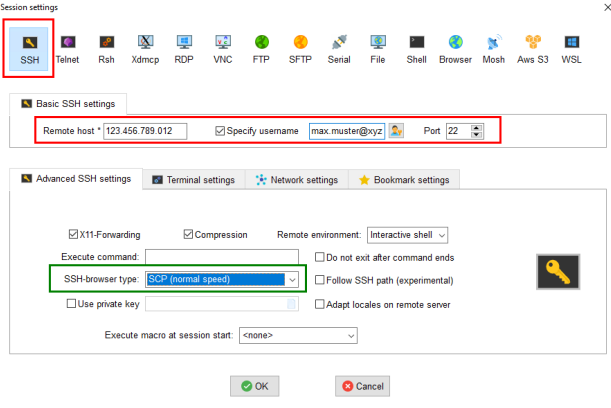Pick the Aws S3 session icon
611x408 pixels.
[533, 49]
